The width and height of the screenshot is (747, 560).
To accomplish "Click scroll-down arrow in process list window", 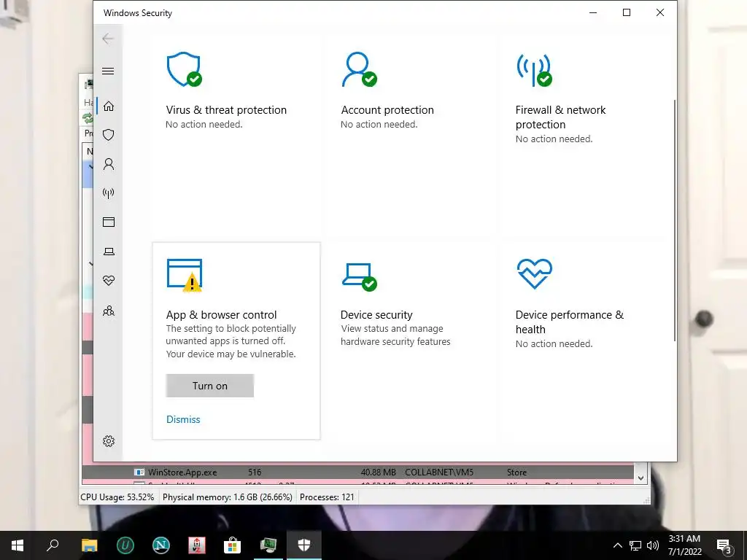I will pyautogui.click(x=640, y=478).
